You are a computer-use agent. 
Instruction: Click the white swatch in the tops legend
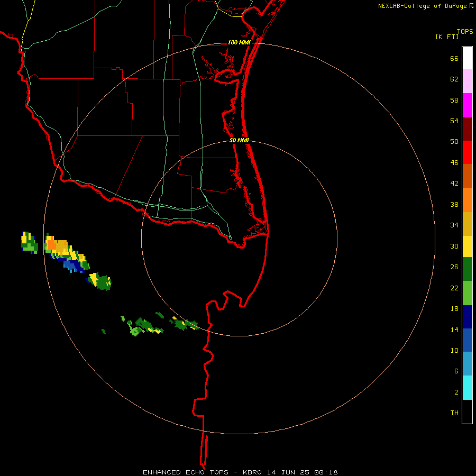(x=467, y=58)
